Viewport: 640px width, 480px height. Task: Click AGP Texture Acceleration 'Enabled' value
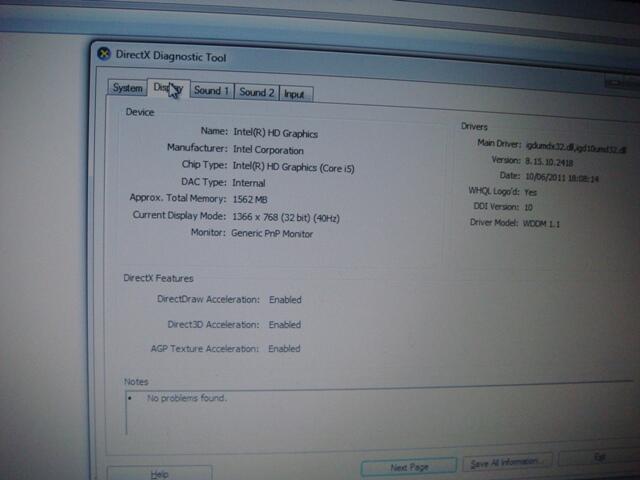point(284,349)
